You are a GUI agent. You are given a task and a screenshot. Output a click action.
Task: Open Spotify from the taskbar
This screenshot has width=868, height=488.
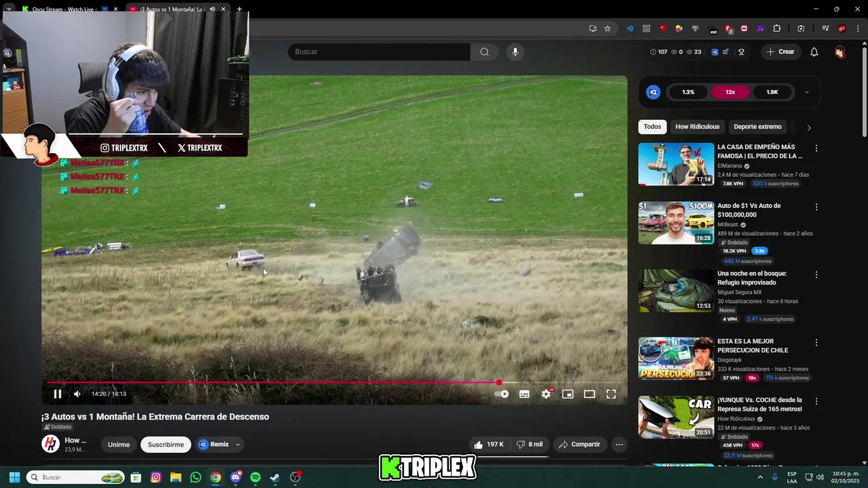255,477
